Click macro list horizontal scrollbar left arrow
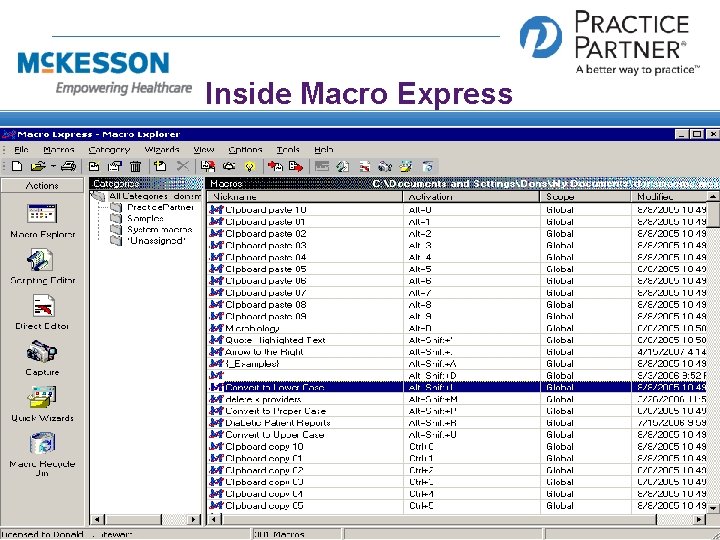This screenshot has width=720, height=540. 214,519
